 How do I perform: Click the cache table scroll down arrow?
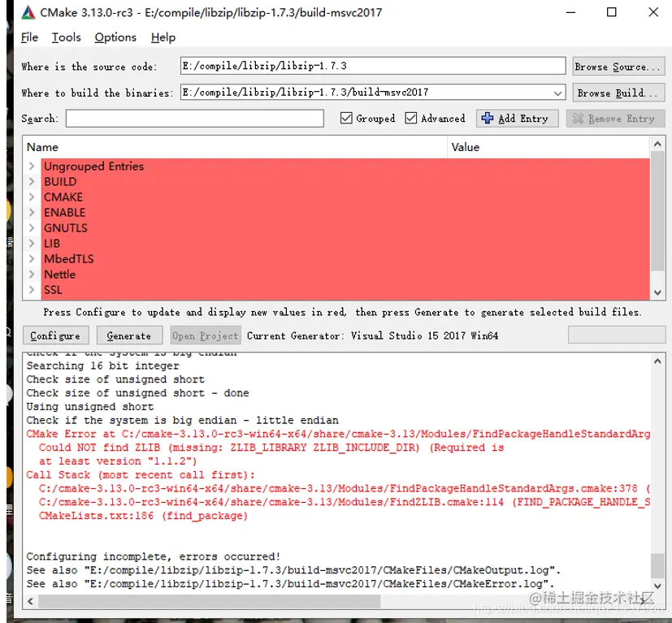point(657,292)
